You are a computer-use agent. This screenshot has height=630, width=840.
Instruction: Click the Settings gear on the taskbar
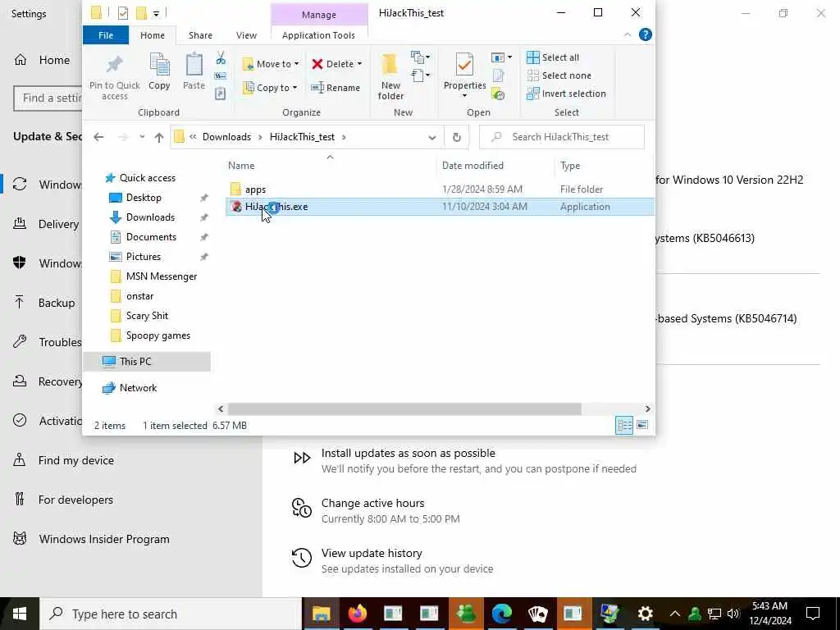645,614
